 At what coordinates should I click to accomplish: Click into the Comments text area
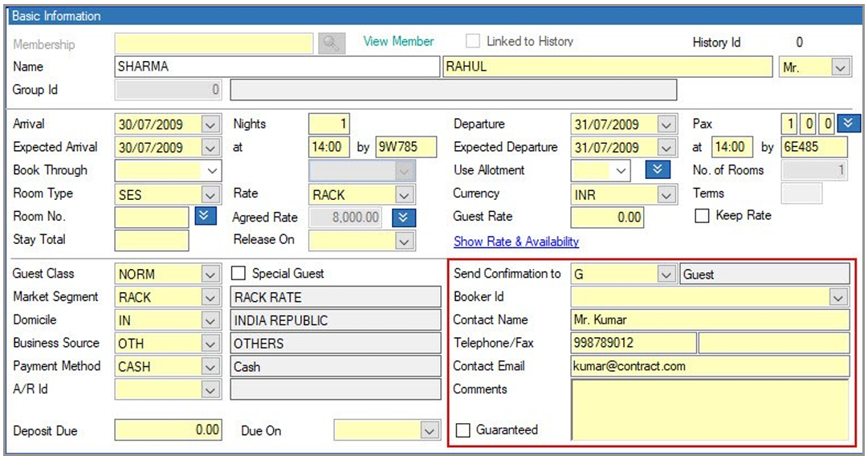pos(709,409)
